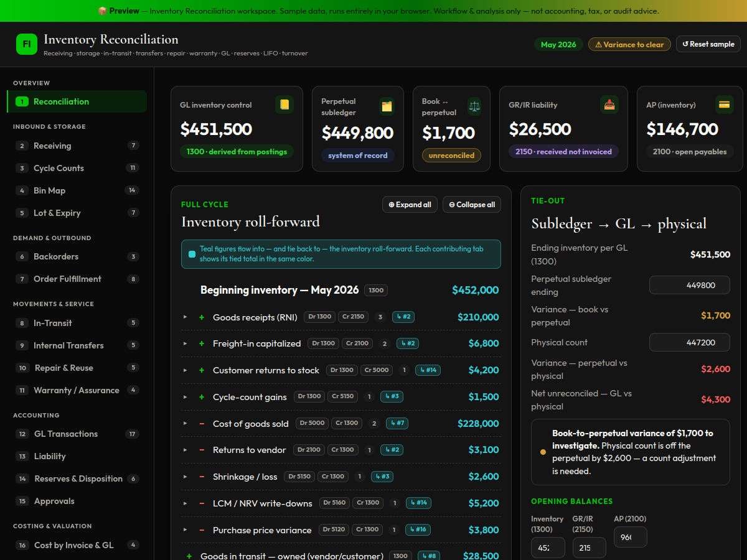Click the Expand all button
This screenshot has width=747, height=560.
pyautogui.click(x=410, y=205)
